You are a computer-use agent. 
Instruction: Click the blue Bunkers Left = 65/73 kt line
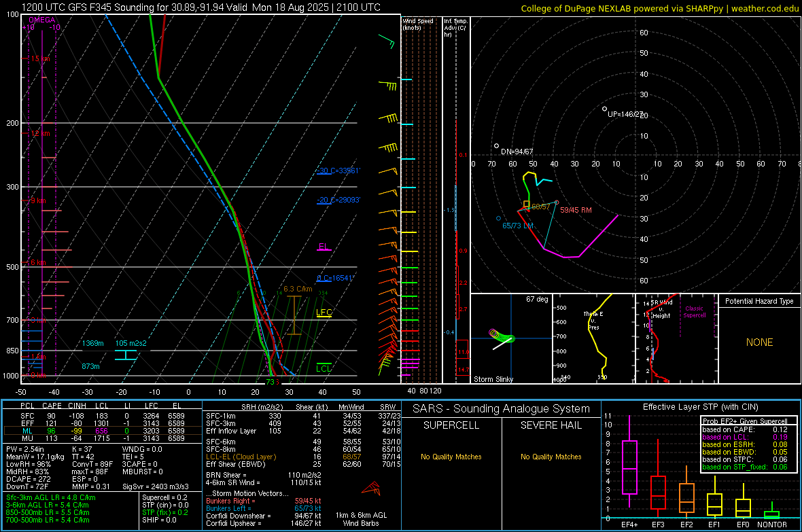click(264, 508)
